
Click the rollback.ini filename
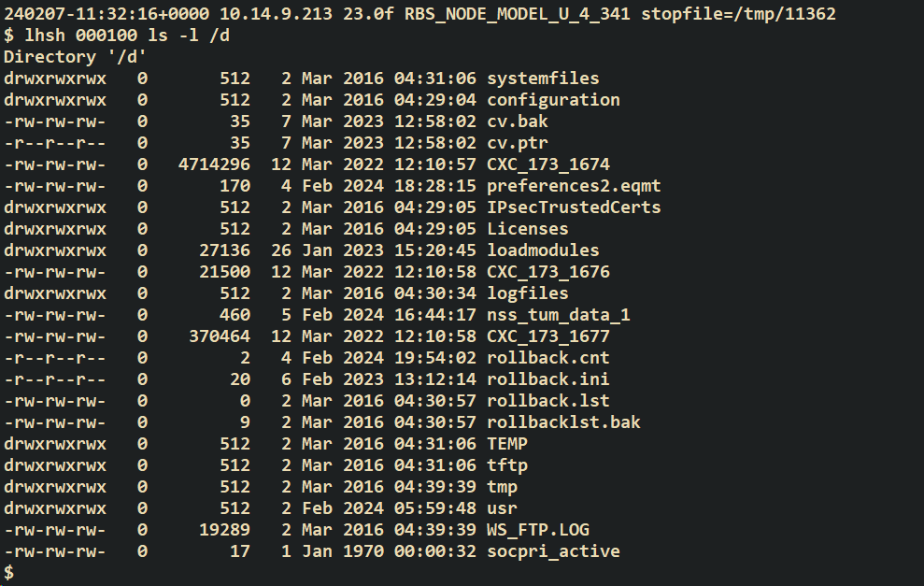548,379
